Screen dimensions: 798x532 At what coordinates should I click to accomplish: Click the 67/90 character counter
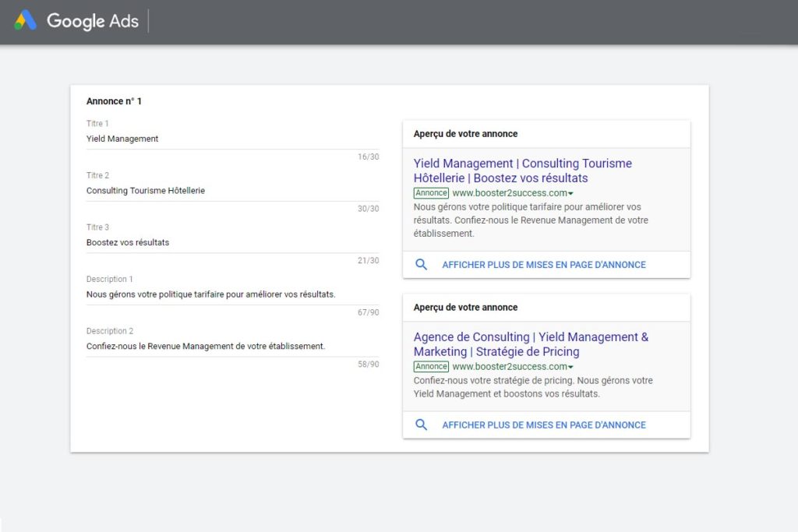pyautogui.click(x=368, y=312)
